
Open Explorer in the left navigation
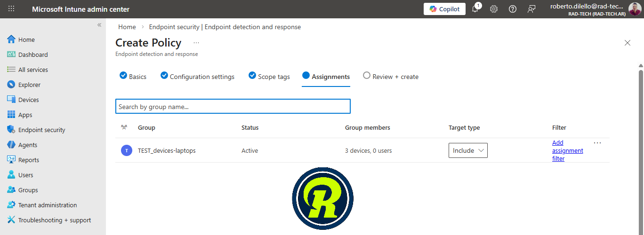pyautogui.click(x=29, y=85)
